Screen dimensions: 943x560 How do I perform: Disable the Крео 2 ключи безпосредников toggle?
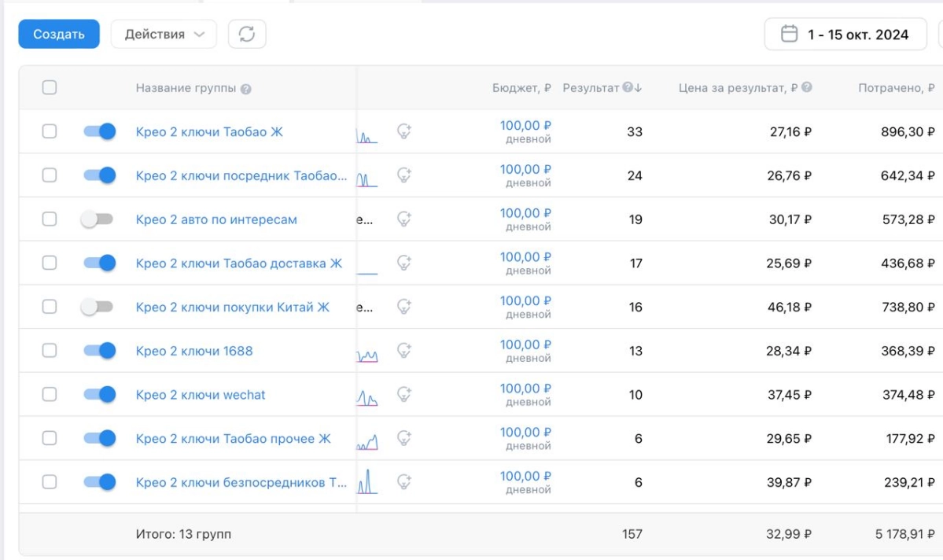[99, 482]
